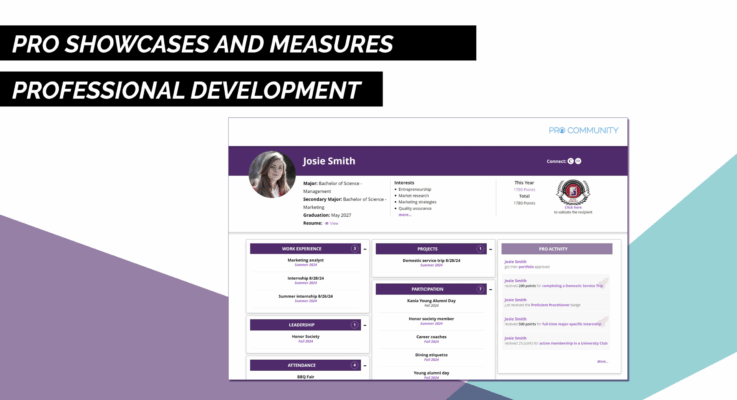Image resolution: width=737 pixels, height=400 pixels.
Task: Click the Work Experience count badge
Action: pos(354,248)
